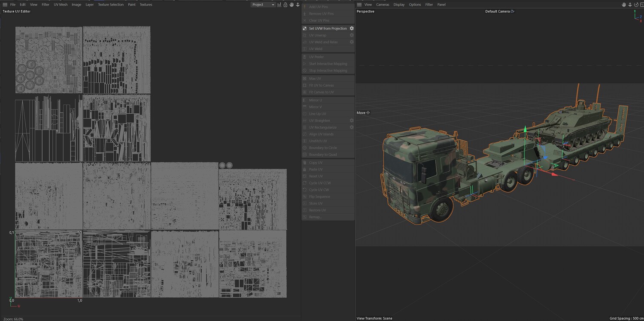Open the File menu in UV editor
644x321 pixels.
coord(13,5)
